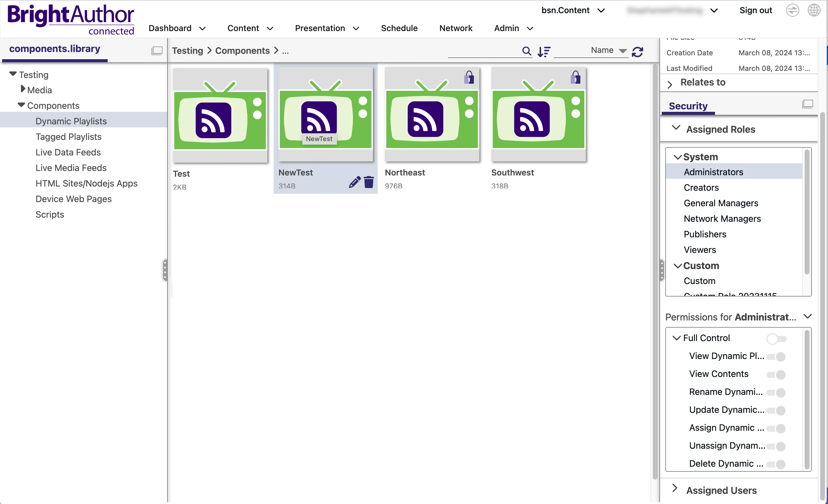The height and width of the screenshot is (504, 828).
Task: Open the Dashboard menu
Action: tap(177, 28)
